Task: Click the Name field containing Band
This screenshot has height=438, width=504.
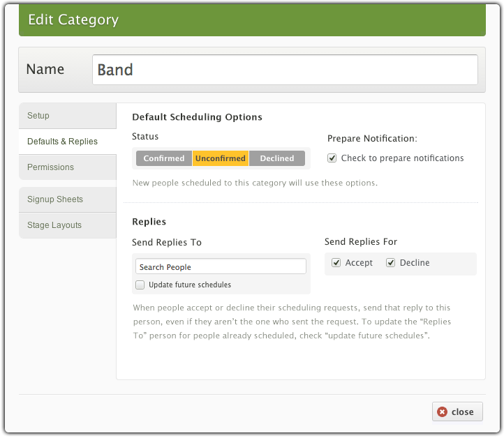Action: tap(285, 70)
